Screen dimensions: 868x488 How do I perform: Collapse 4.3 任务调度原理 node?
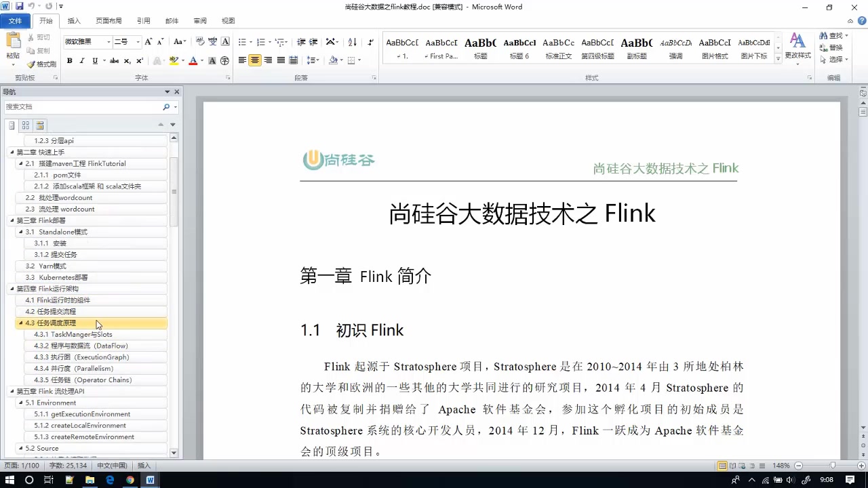[x=20, y=323]
